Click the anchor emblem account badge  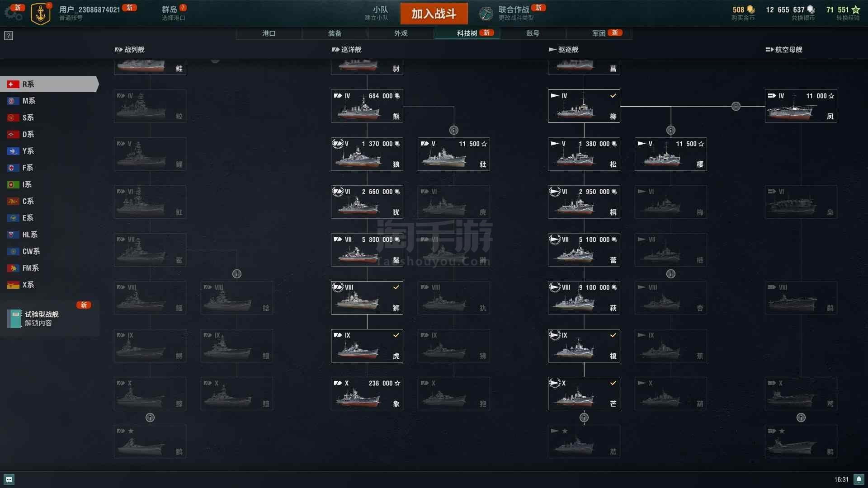tap(41, 14)
